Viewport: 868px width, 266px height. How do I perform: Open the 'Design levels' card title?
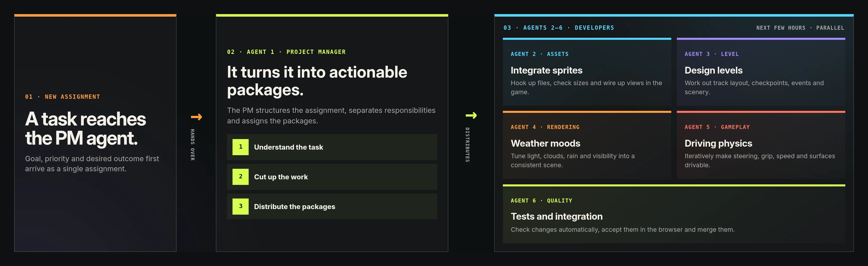tap(713, 70)
